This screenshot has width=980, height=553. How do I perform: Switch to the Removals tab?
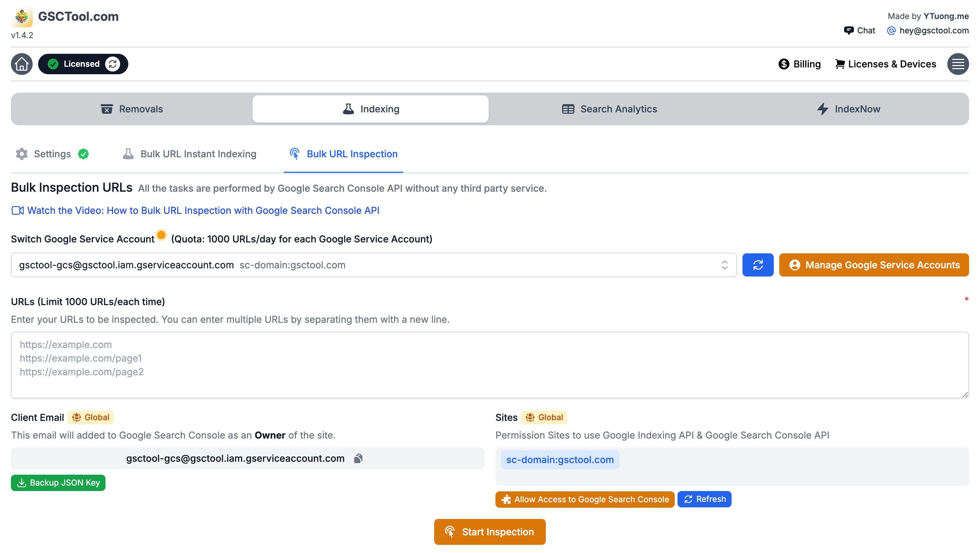click(132, 109)
